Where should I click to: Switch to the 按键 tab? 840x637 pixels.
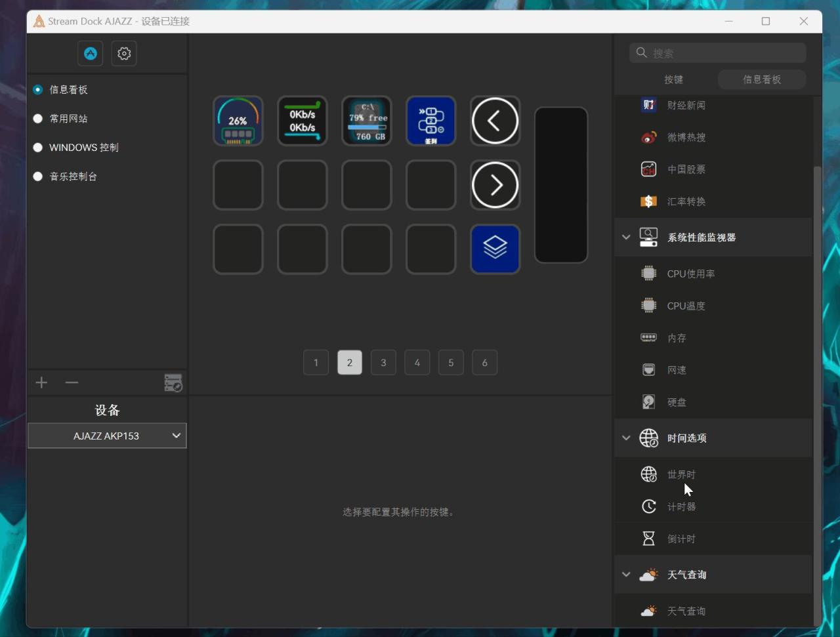pos(673,79)
